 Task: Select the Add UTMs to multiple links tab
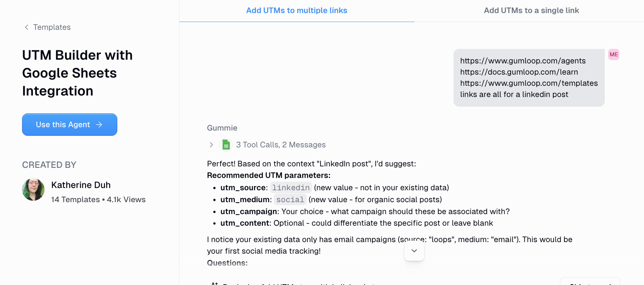(297, 10)
